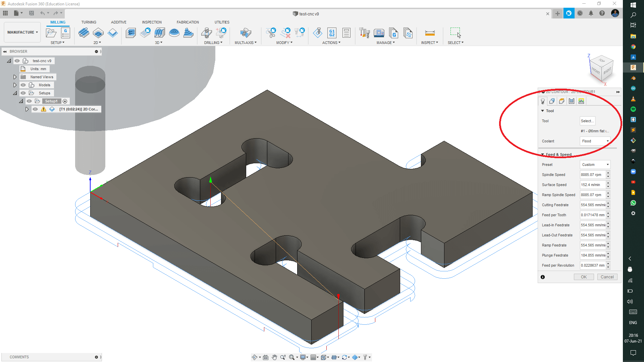Screen dimensions: 644x362
Task: Open the Setup Sheet document icon
Action: click(x=346, y=33)
